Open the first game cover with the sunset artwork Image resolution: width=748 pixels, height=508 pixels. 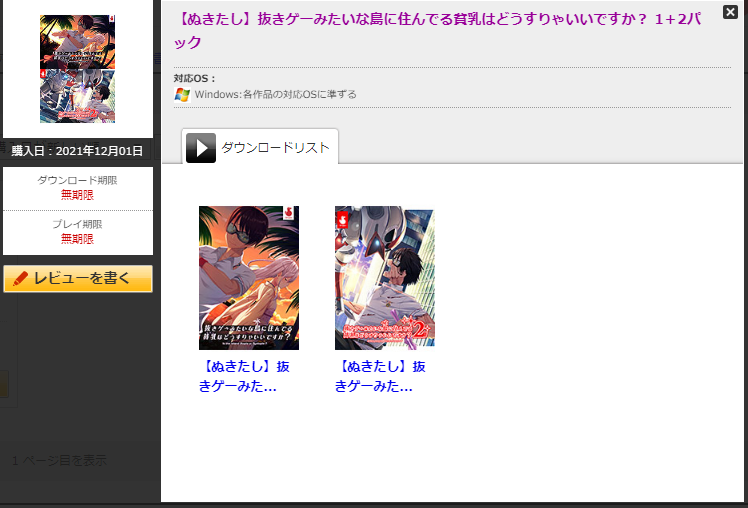click(x=249, y=278)
